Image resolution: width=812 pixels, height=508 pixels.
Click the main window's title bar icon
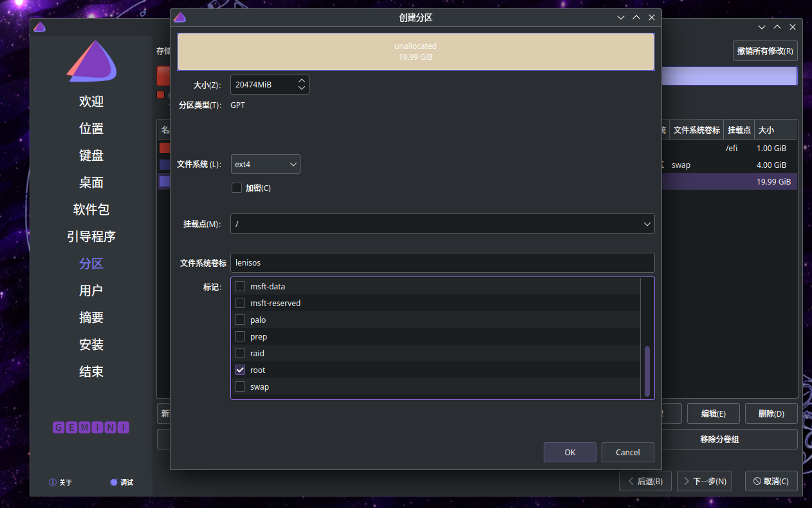coord(39,27)
